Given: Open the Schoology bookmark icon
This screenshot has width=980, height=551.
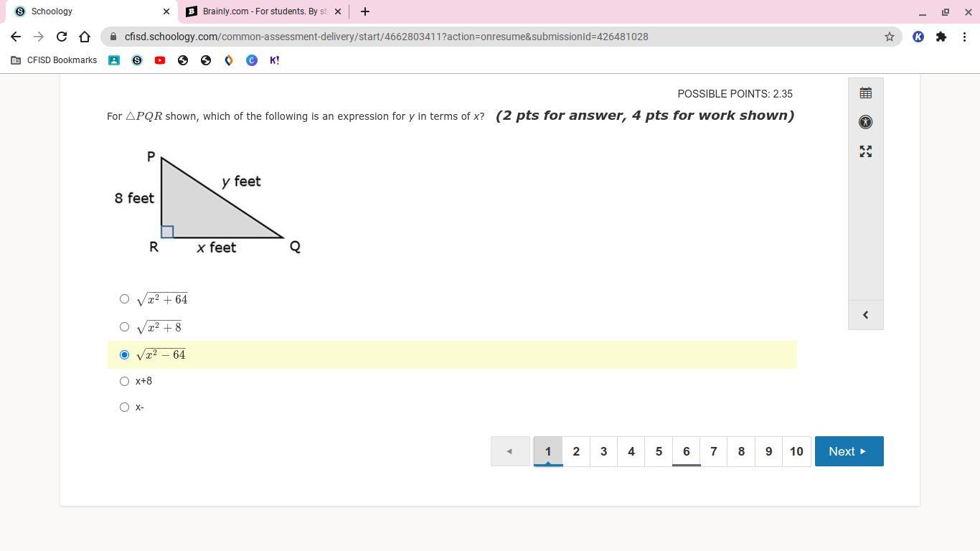Looking at the screenshot, I should point(137,60).
